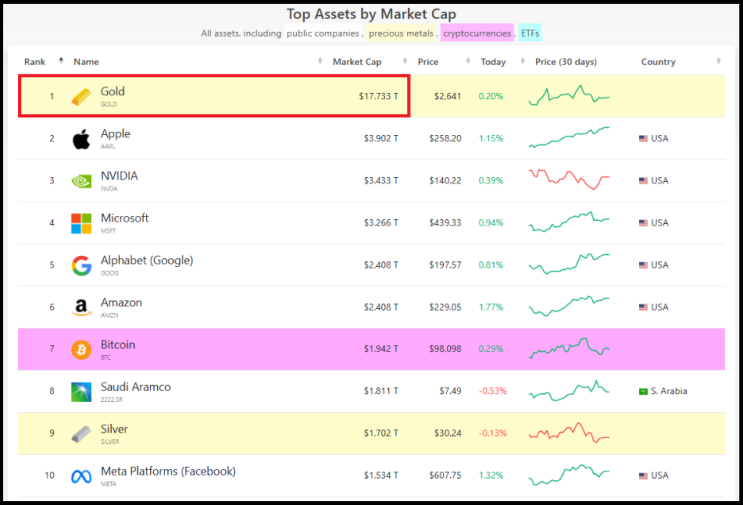
Task: Select the ETFs filter tag
Action: [530, 33]
